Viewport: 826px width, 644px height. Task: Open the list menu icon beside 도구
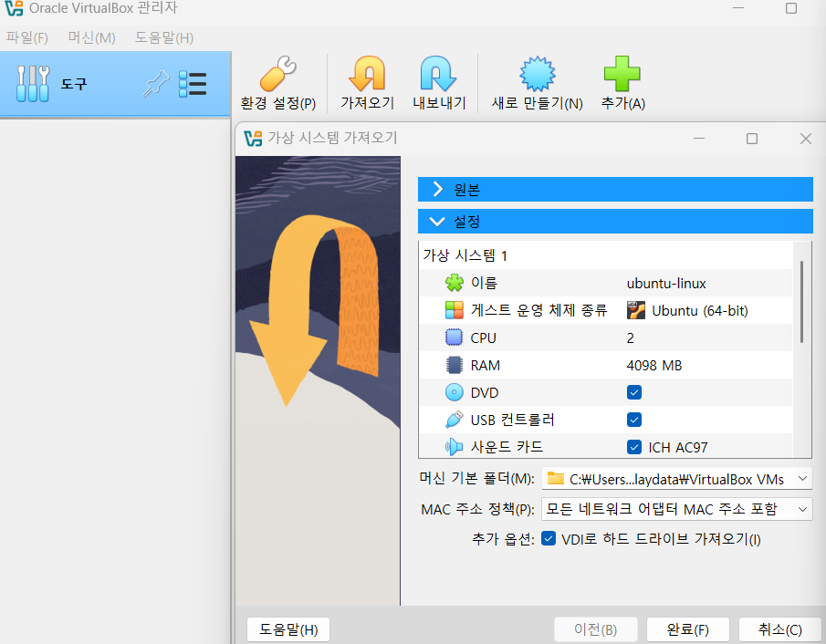(x=193, y=84)
